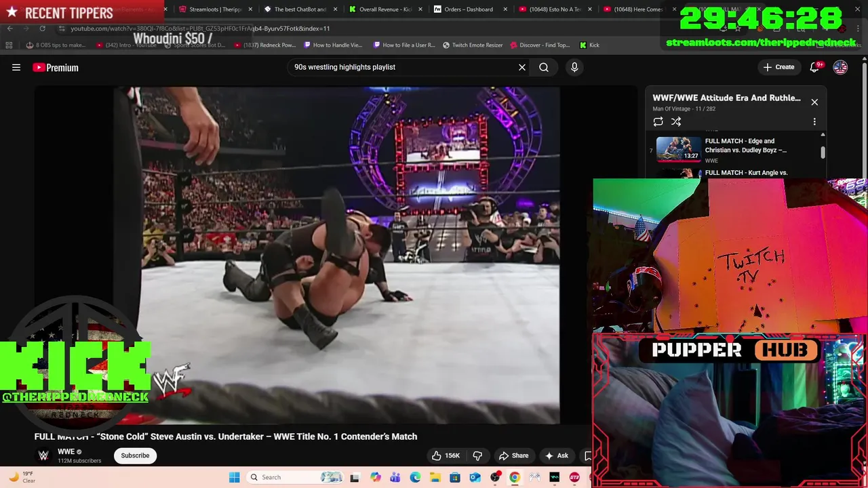This screenshot has height=488, width=868.
Task: Switch to Chrome taskbar icon
Action: pos(515,477)
